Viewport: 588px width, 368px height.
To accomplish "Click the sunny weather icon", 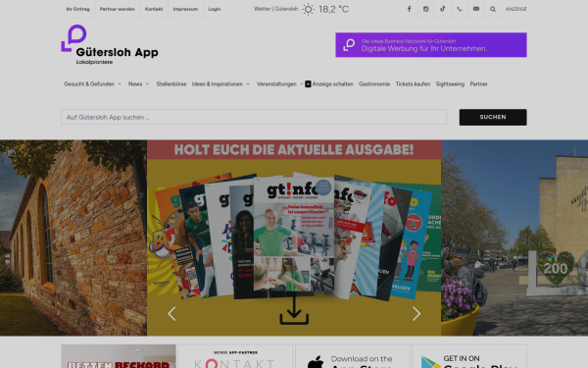I will pos(308,9).
